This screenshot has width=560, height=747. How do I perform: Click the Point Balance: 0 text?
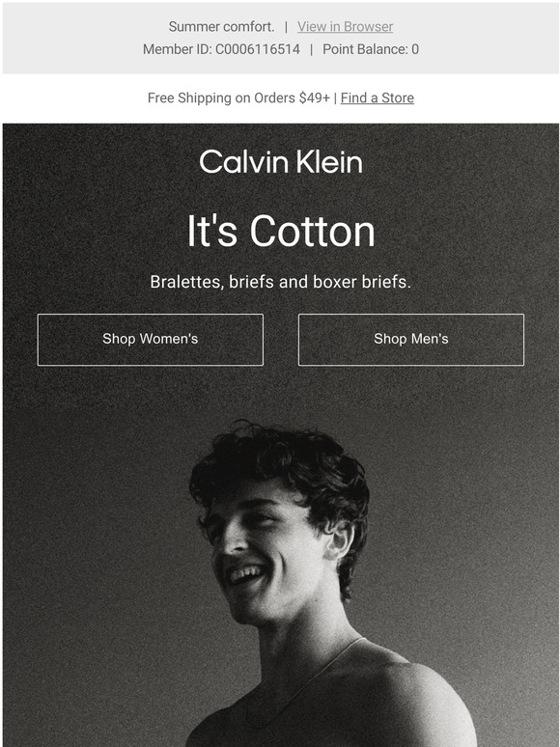[x=371, y=49]
